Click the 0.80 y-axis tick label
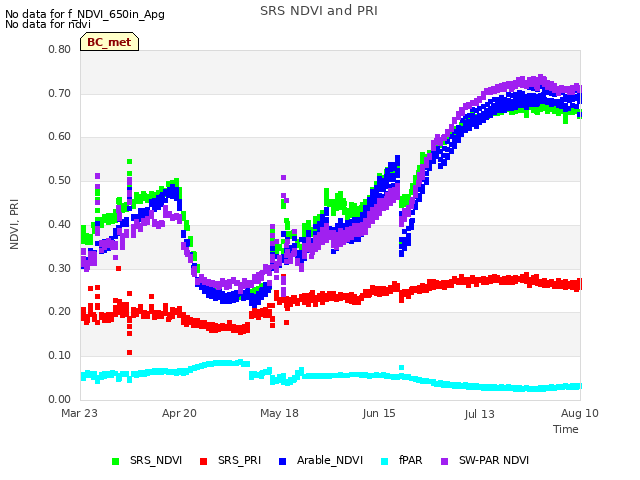Viewport: 640px width, 480px height. (x=60, y=49)
